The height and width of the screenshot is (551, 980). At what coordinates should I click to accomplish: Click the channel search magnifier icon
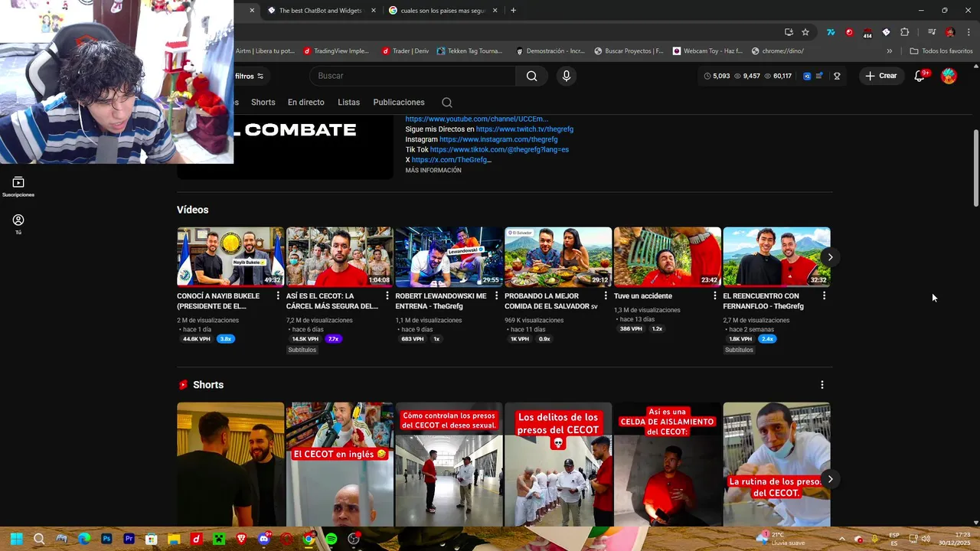click(x=447, y=103)
